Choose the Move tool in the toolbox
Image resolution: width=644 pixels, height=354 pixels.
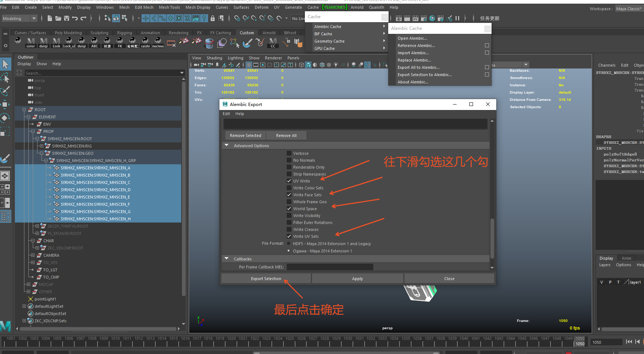[5, 105]
